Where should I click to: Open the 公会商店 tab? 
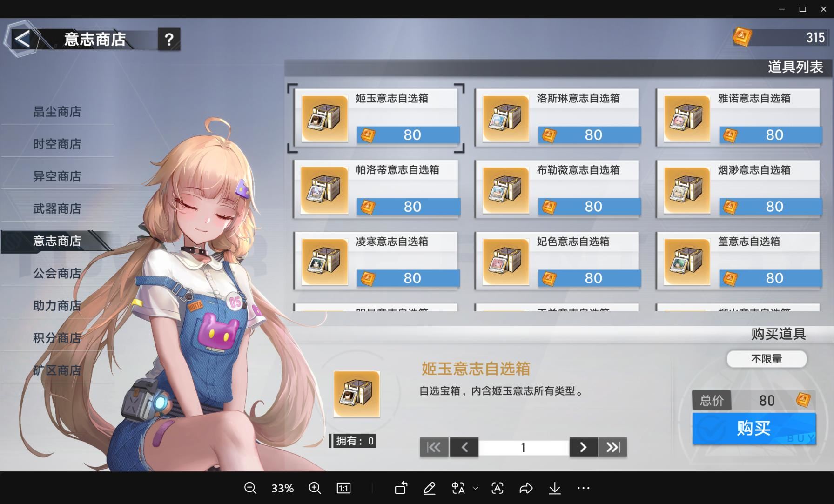[x=57, y=273]
